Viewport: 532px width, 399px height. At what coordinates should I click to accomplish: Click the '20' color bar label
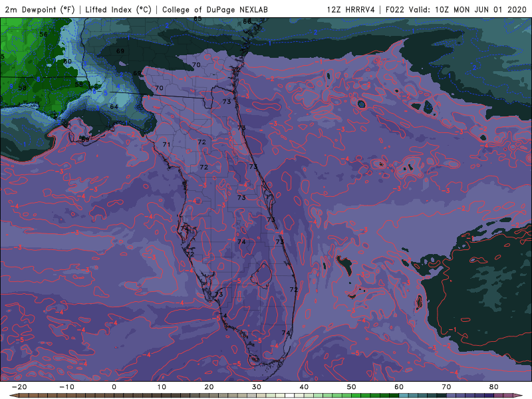(x=209, y=387)
